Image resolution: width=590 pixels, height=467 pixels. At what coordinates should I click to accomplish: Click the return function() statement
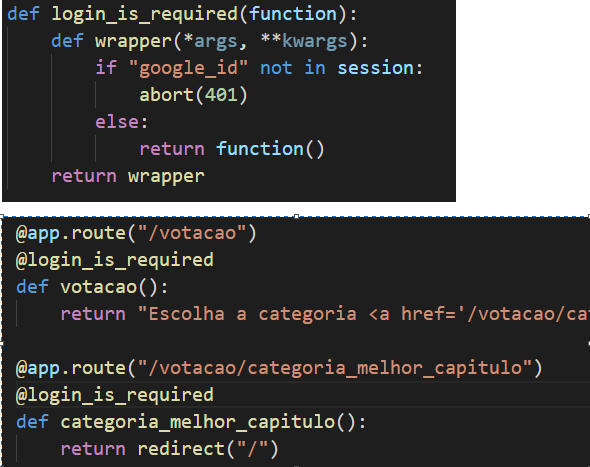pos(232,149)
